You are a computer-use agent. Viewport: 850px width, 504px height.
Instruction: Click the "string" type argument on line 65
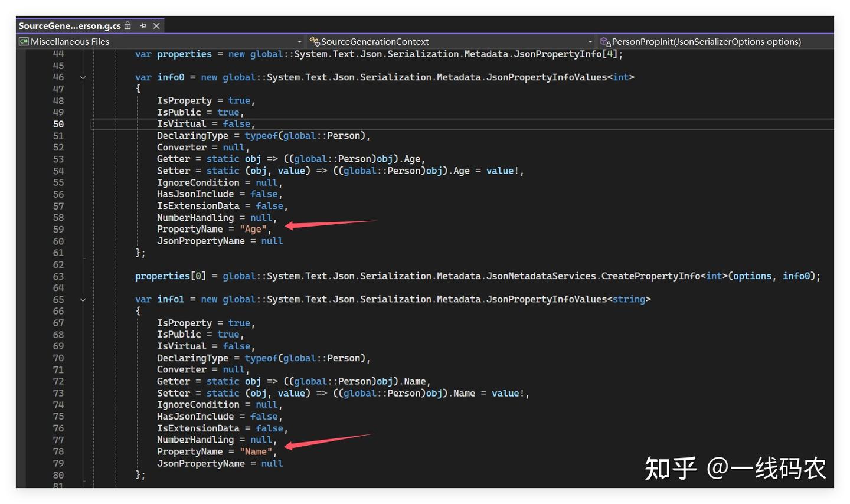629,300
